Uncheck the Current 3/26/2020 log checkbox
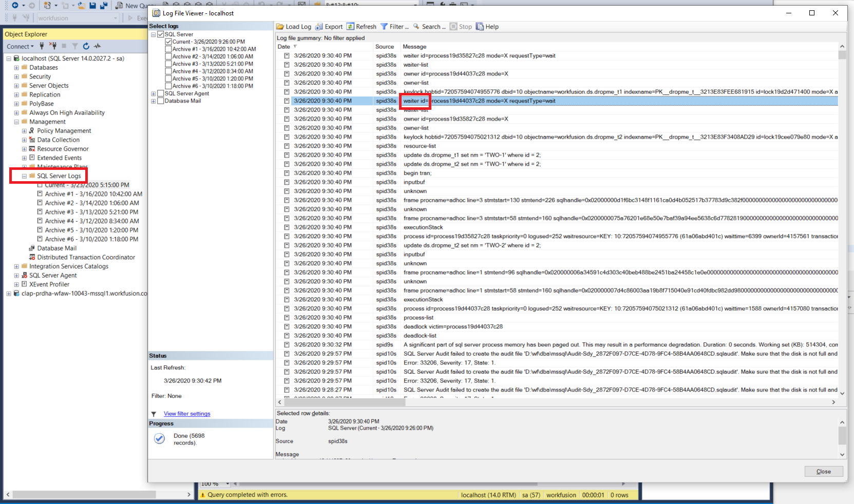This screenshot has height=504, width=854. coord(168,42)
